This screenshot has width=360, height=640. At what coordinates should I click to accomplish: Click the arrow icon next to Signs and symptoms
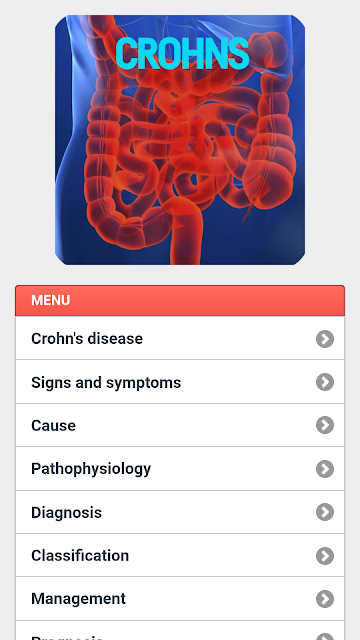[x=324, y=382]
